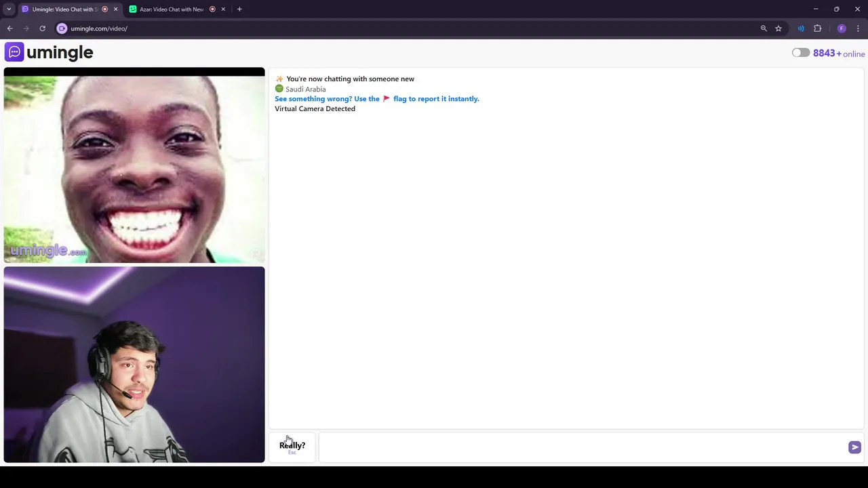The image size is (868, 488).
Task: Switch to the Umingle Video Chat tab
Action: point(64,9)
